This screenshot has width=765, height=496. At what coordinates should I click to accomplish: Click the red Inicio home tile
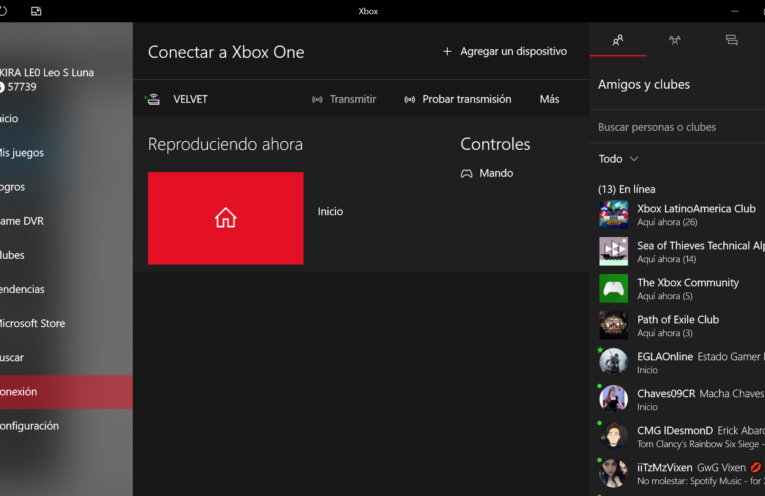(x=225, y=218)
